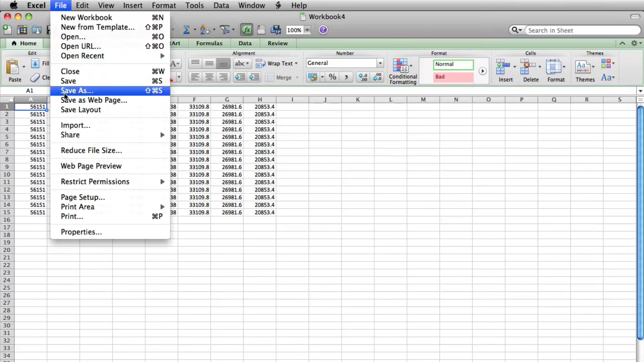Toggle Wrap Text
Viewport: 644px width, 362px height.
[x=277, y=63]
